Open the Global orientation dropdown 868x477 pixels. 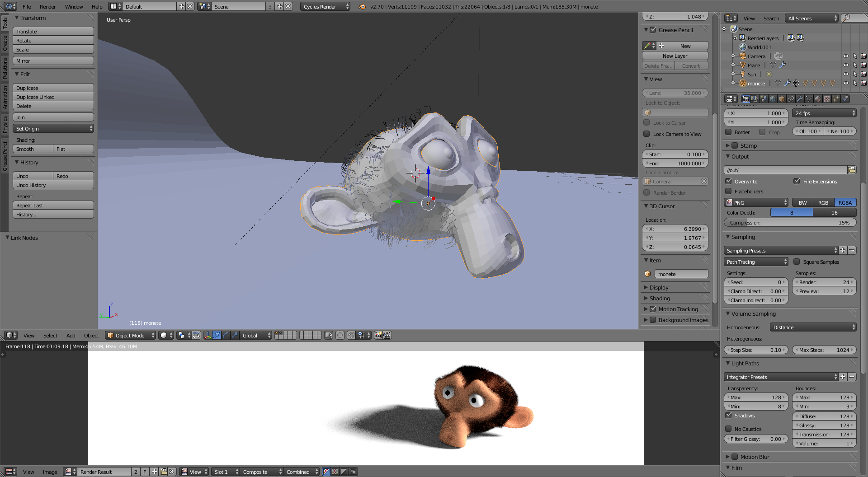[x=256, y=335]
